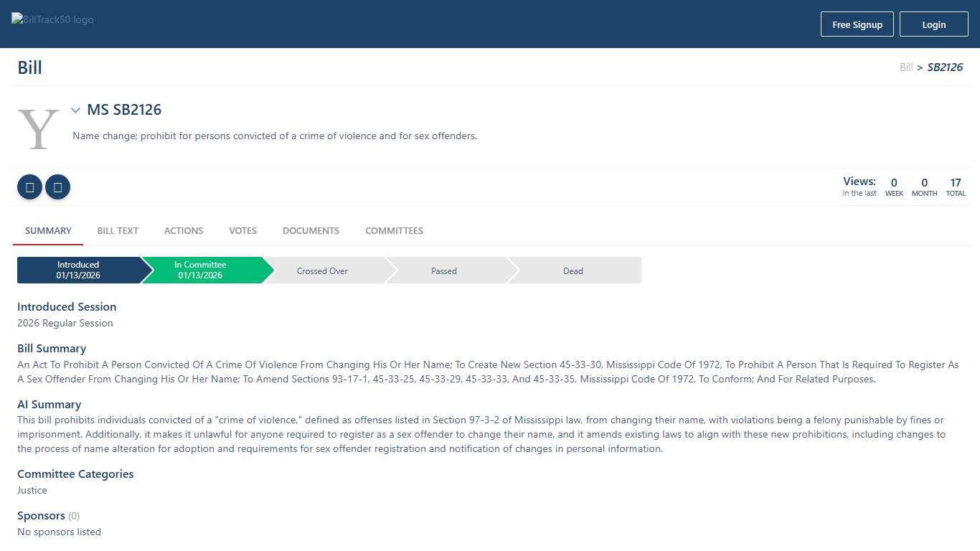
Task: Click the green In Committee progress stage
Action: click(201, 270)
